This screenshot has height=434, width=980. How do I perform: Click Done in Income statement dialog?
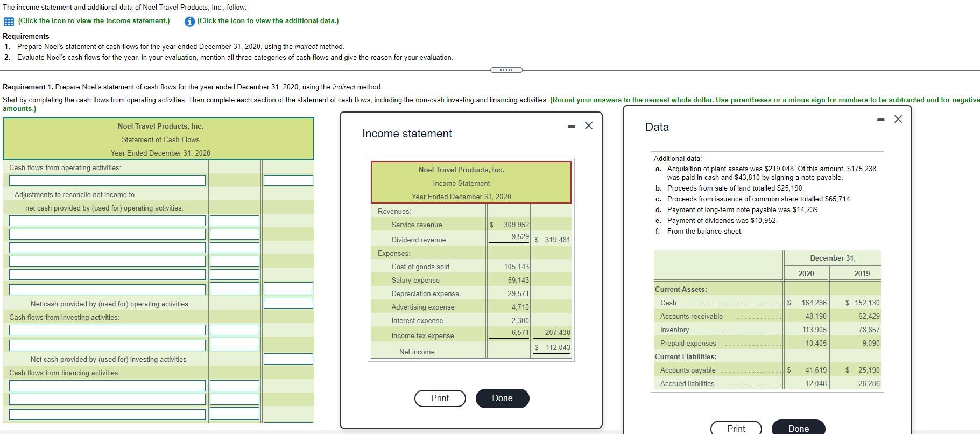pos(502,398)
